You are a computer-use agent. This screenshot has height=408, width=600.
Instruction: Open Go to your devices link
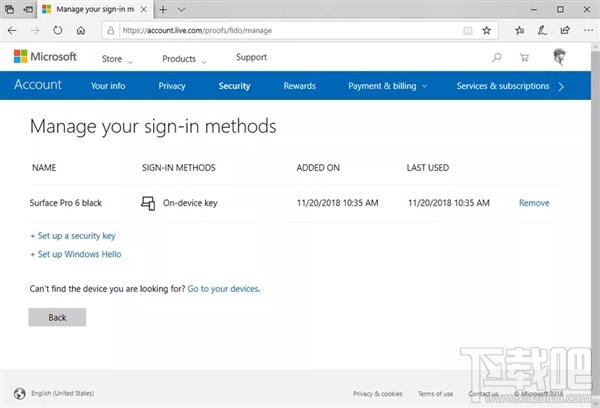[223, 289]
